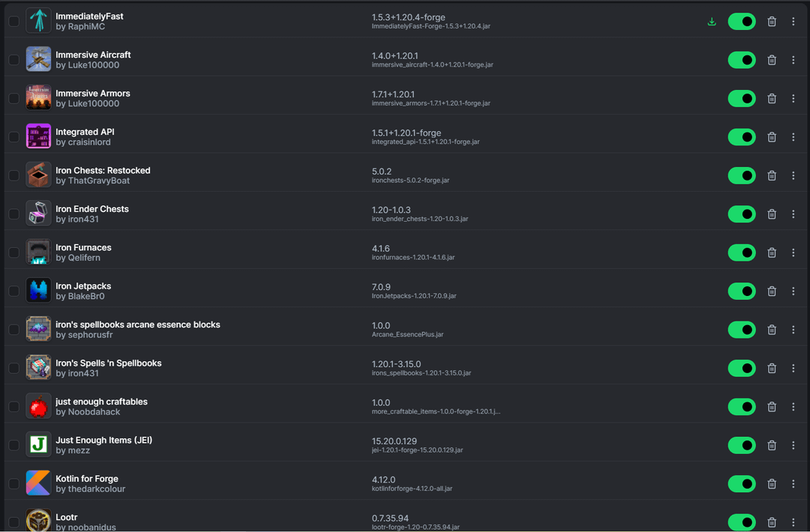Open the three-dot menu for Integrated API
Screen dimensions: 810x532
793,137
